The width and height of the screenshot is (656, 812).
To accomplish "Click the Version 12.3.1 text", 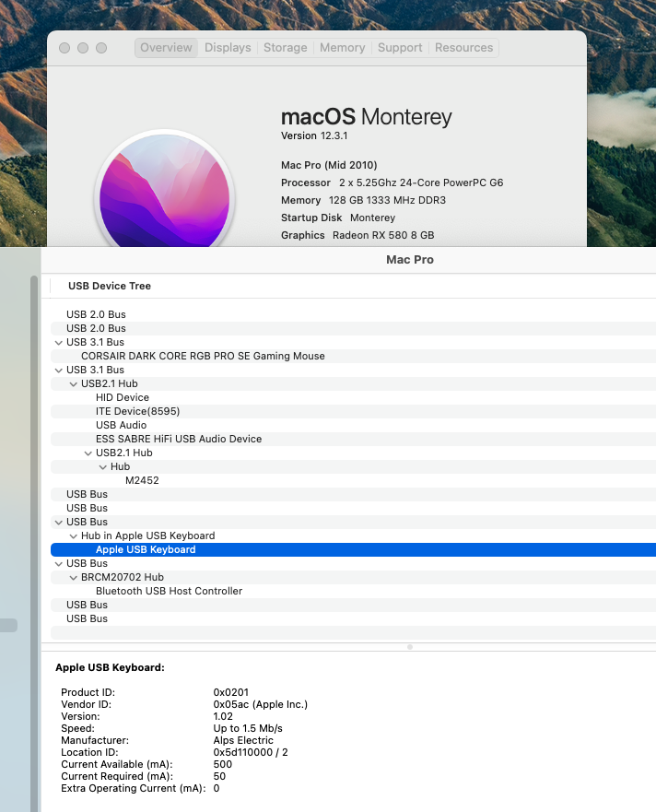I will tap(314, 135).
